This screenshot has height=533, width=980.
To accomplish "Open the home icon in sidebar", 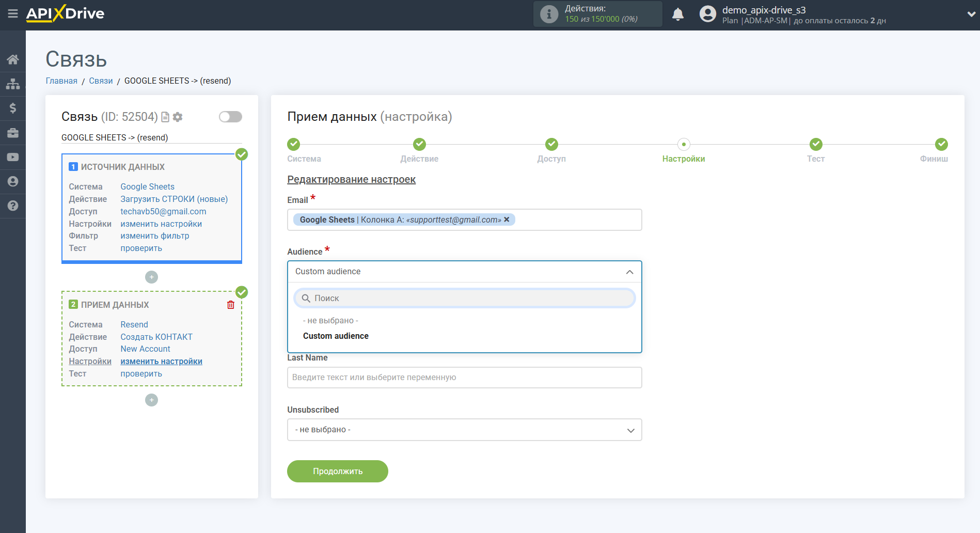I will click(x=13, y=59).
